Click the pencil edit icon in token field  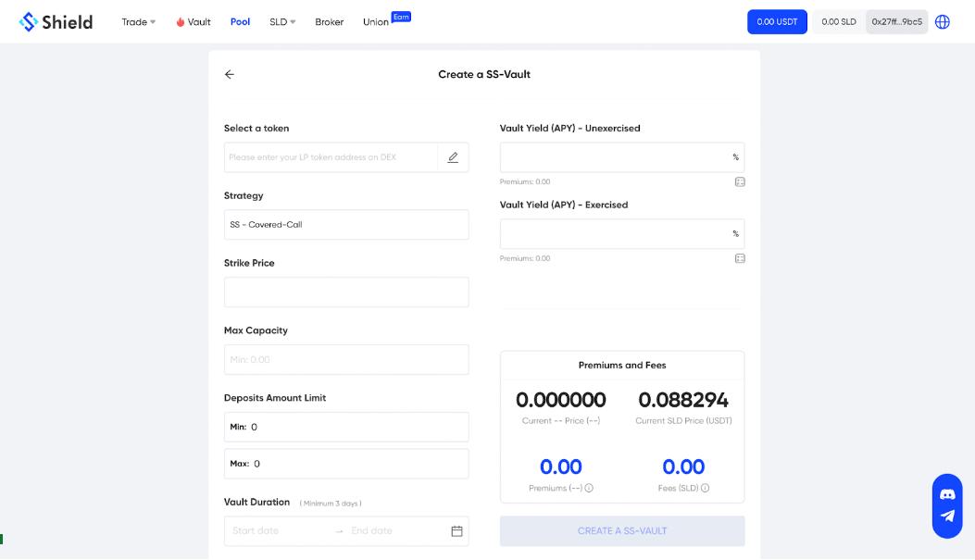pos(453,157)
